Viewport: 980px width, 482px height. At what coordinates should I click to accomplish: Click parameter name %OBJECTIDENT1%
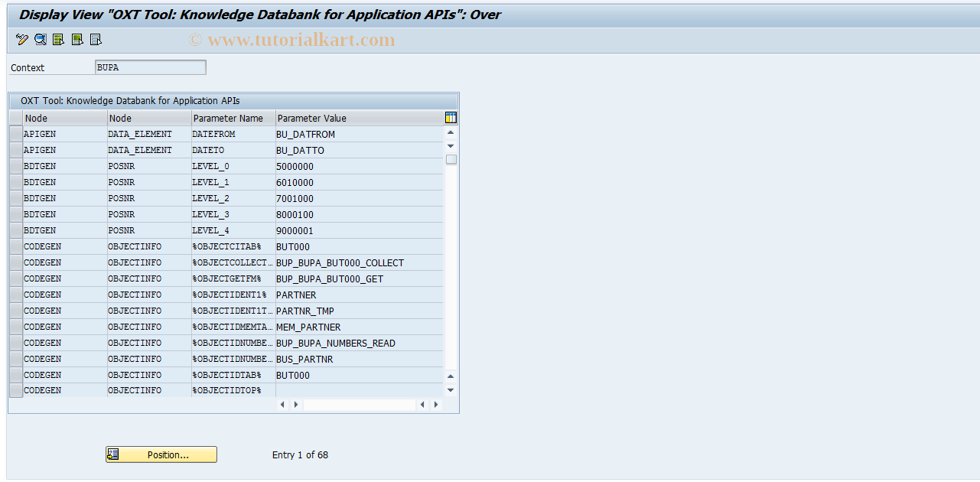(x=233, y=295)
